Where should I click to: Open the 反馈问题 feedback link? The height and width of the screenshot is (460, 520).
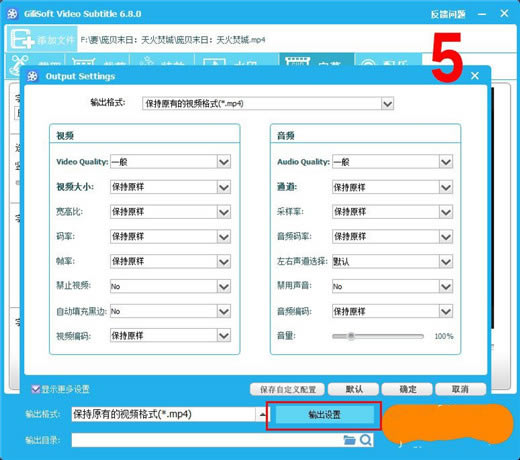[448, 14]
